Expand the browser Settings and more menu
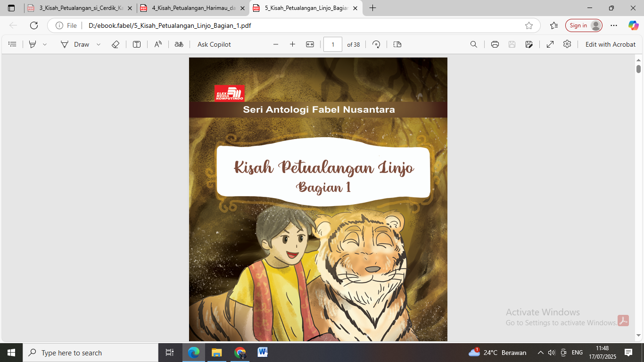The width and height of the screenshot is (644, 362). click(613, 25)
